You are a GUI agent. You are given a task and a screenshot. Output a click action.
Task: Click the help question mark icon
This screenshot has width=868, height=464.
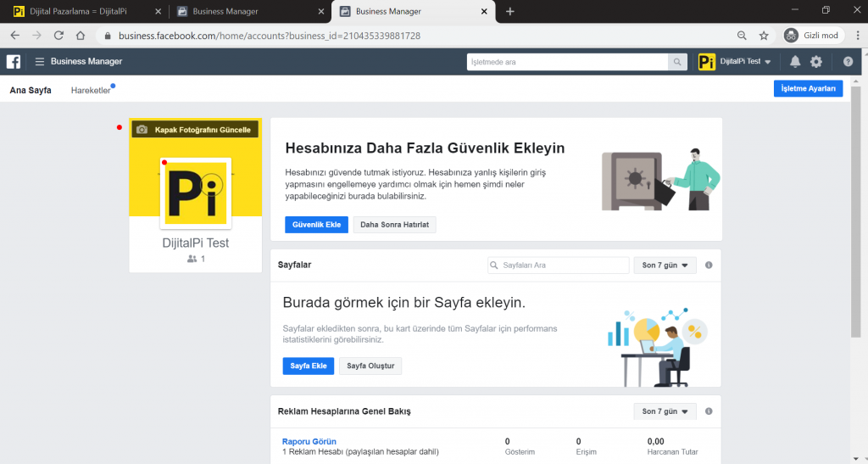[x=848, y=61]
